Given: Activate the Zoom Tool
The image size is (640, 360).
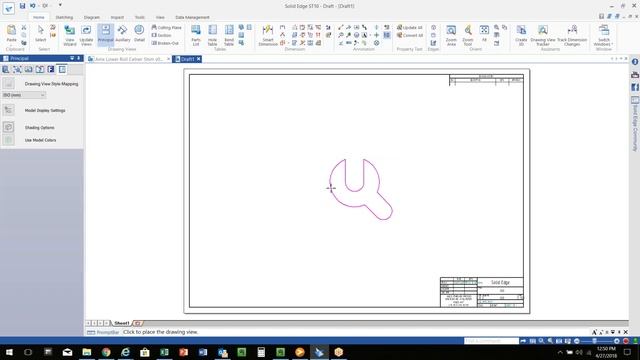Looking at the screenshot, I should (468, 35).
